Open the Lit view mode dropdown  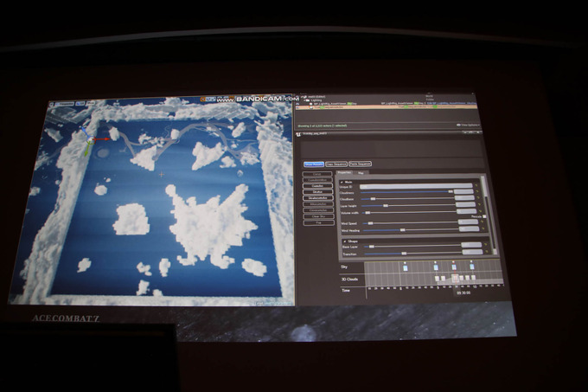click(80, 104)
